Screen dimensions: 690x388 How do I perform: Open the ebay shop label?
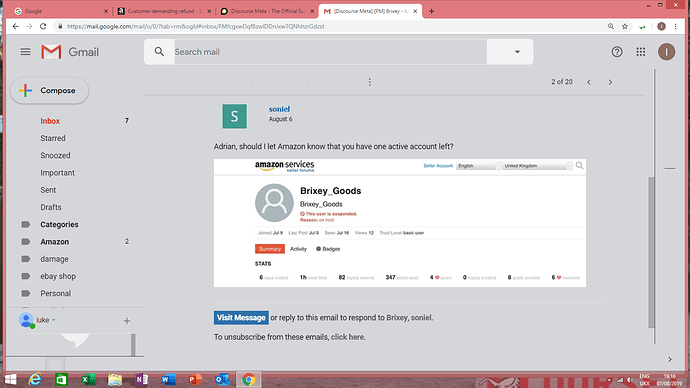click(58, 276)
